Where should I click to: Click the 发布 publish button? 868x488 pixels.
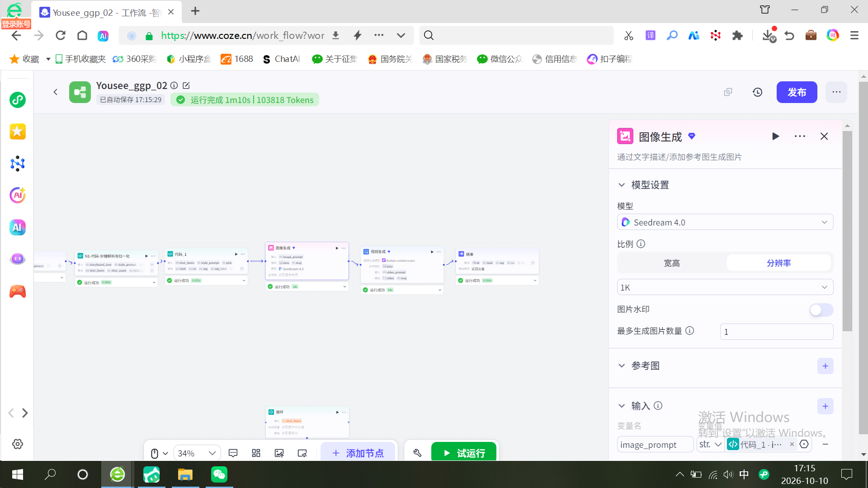797,92
